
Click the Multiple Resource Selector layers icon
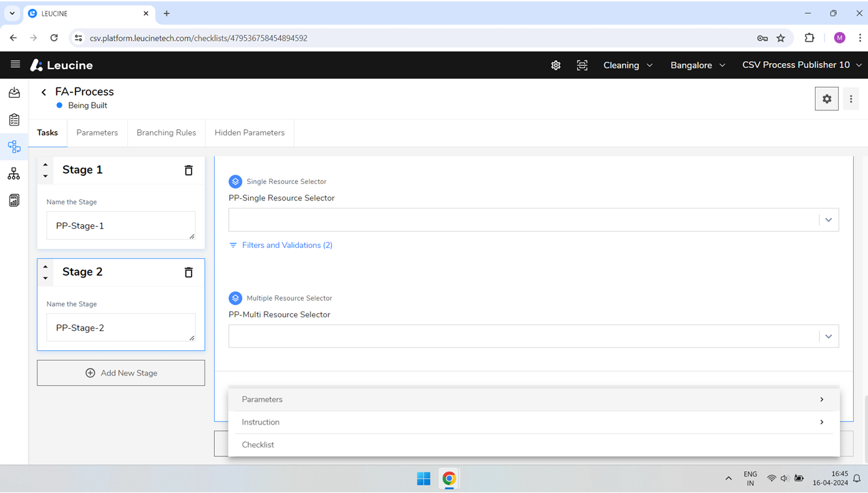pos(235,298)
